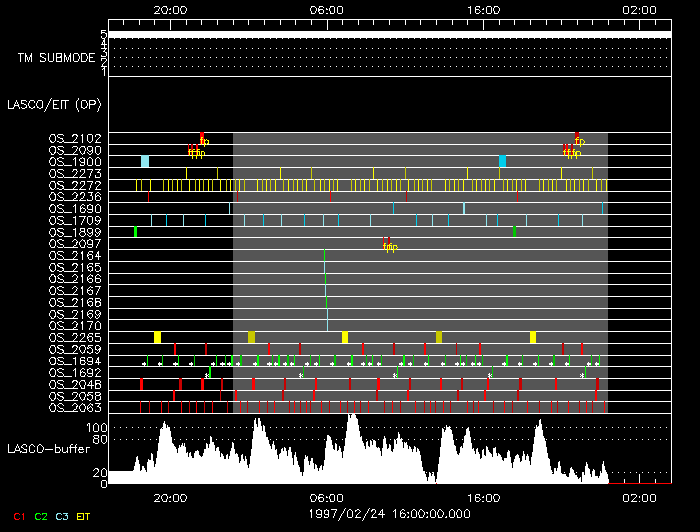Click the TM SUBMODE axis label
The image size is (700, 532).
[x=56, y=58]
